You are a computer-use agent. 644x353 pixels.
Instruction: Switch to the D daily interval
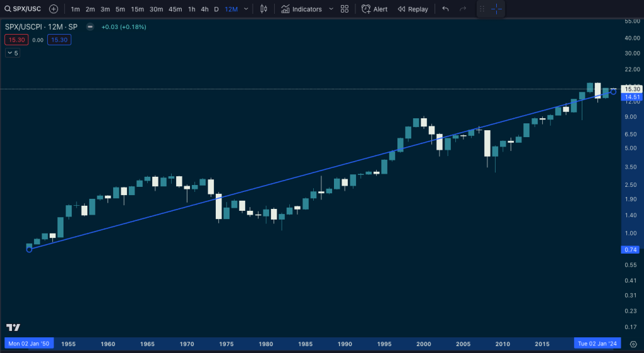[216, 9]
